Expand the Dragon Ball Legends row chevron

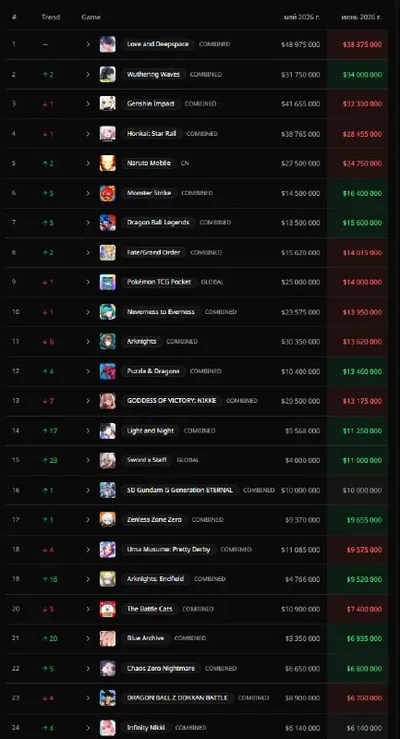[x=88, y=222]
